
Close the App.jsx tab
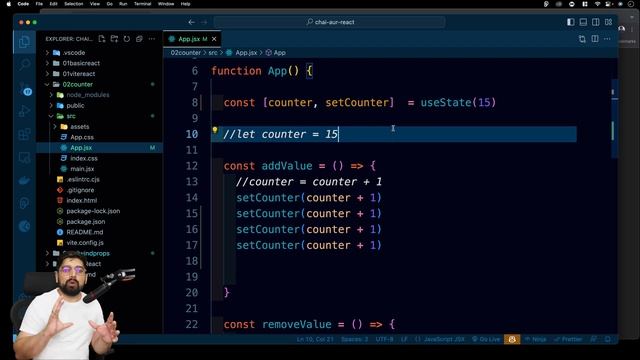pyautogui.click(x=214, y=39)
